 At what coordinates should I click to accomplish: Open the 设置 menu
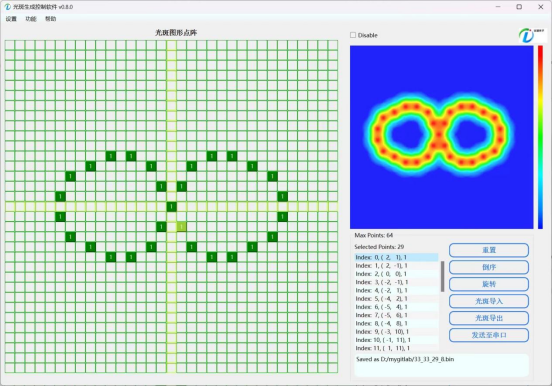(x=11, y=19)
